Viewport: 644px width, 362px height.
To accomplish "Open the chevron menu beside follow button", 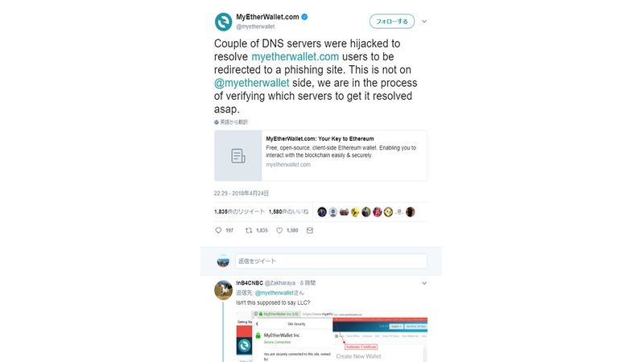I will (x=424, y=22).
